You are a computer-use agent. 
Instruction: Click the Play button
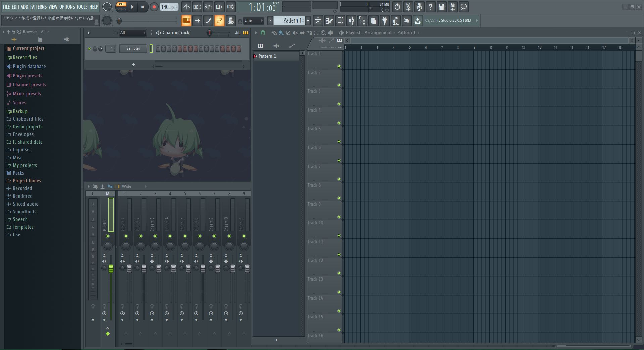click(x=132, y=7)
